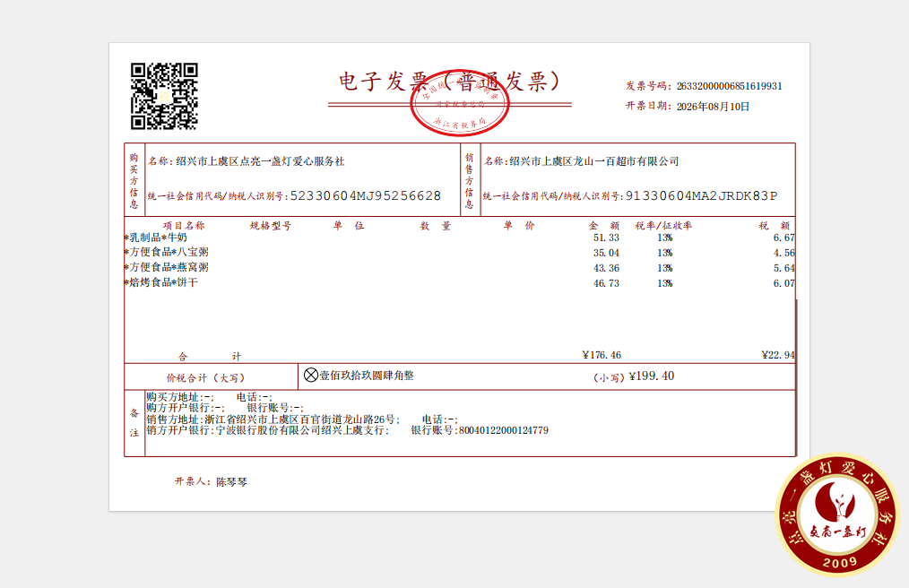The width and height of the screenshot is (909, 588).
Task: Select the amount 51.33
Action: tap(606, 238)
